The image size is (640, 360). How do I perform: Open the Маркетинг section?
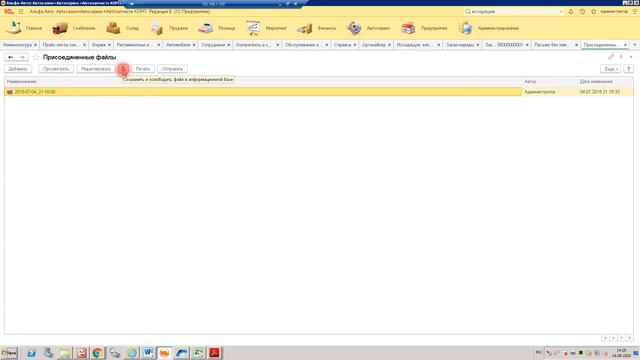pyautogui.click(x=266, y=28)
